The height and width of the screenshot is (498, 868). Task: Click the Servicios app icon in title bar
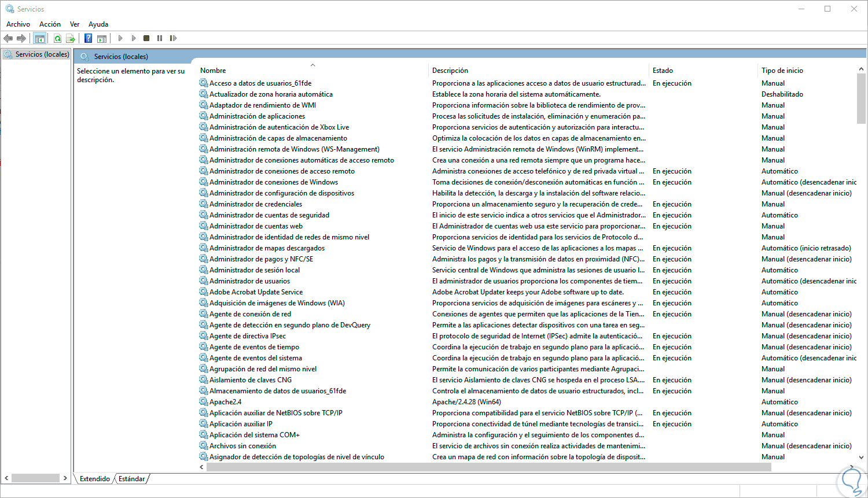tap(10, 9)
